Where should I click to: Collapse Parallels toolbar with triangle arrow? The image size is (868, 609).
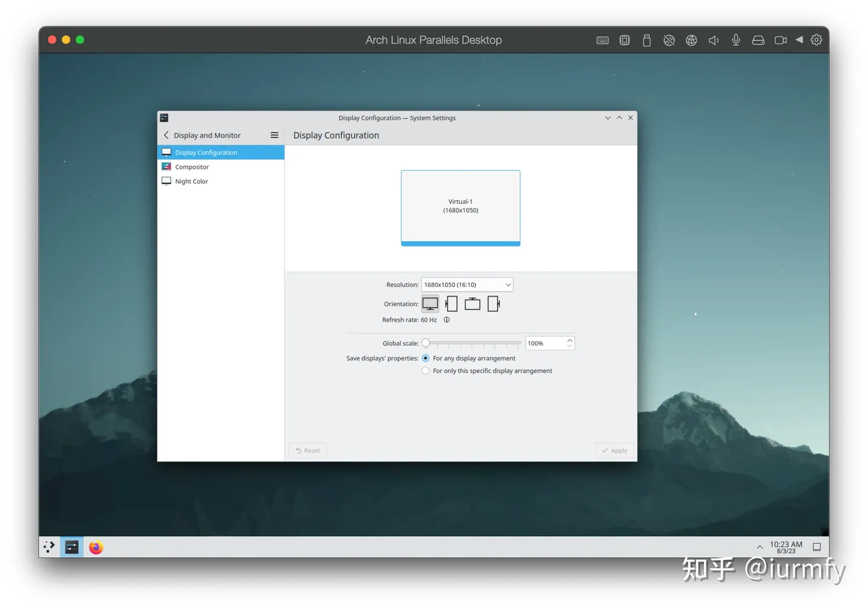[799, 40]
